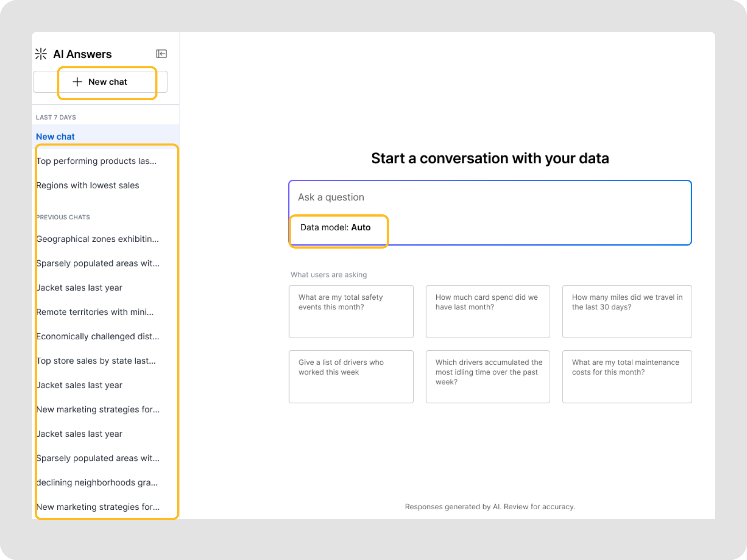
Task: Select the most idling time drivers suggestion
Action: 488,377
